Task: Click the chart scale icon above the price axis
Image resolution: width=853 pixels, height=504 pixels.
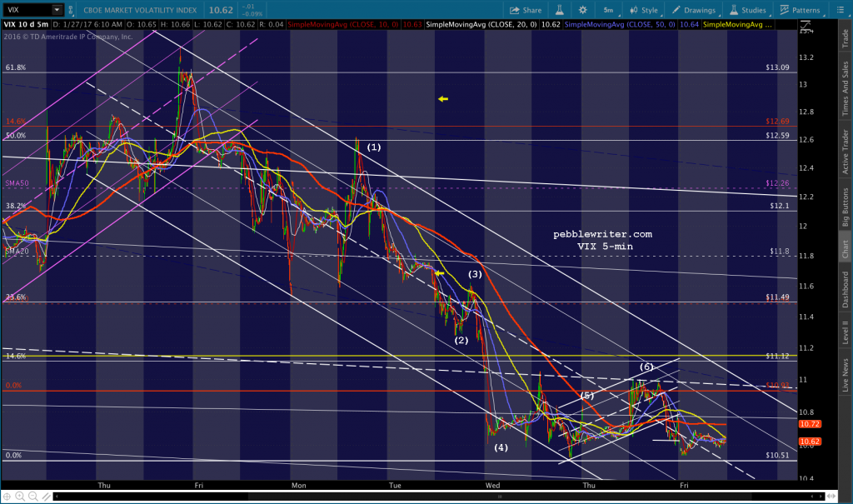Action: 806,26
